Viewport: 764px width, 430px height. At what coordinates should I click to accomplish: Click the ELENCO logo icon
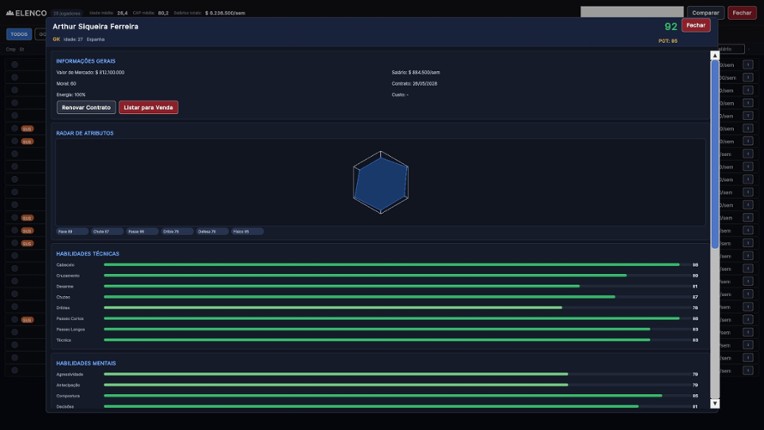click(8, 13)
